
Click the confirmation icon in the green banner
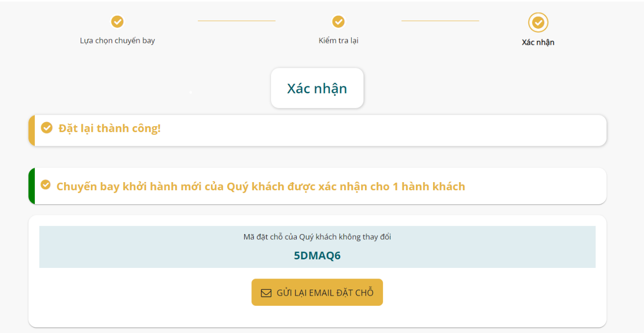46,186
